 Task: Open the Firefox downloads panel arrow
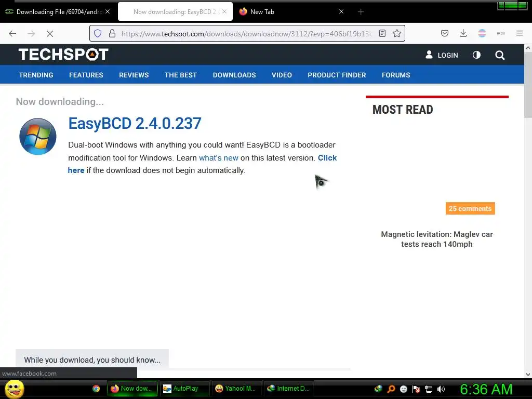click(x=463, y=33)
